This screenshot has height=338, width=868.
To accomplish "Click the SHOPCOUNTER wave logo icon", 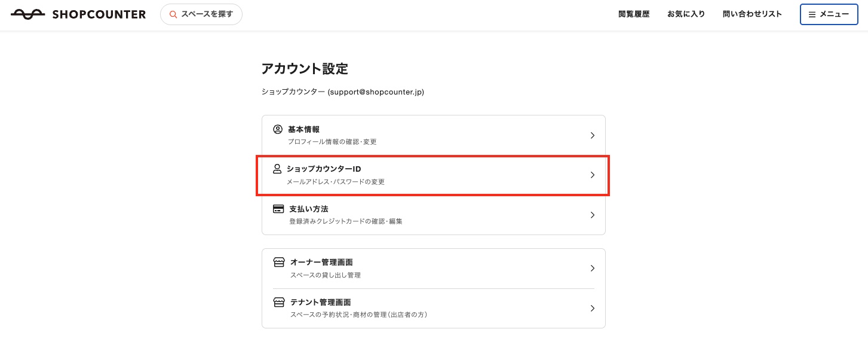I will coord(27,14).
